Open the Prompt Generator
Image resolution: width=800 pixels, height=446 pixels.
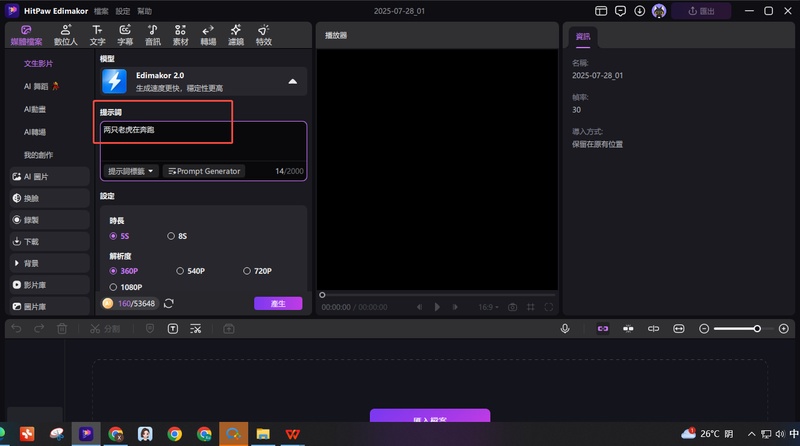[204, 171]
